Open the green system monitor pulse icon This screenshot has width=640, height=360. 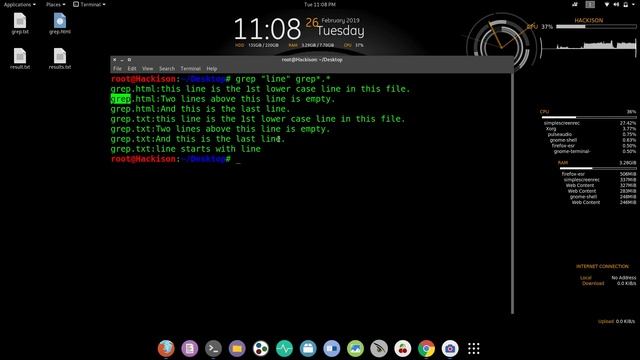[x=284, y=349]
